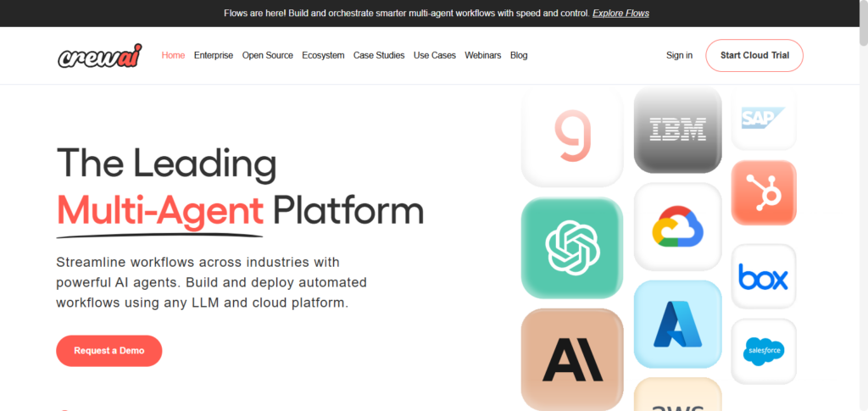
Task: Open the Webinars page
Action: pos(483,56)
